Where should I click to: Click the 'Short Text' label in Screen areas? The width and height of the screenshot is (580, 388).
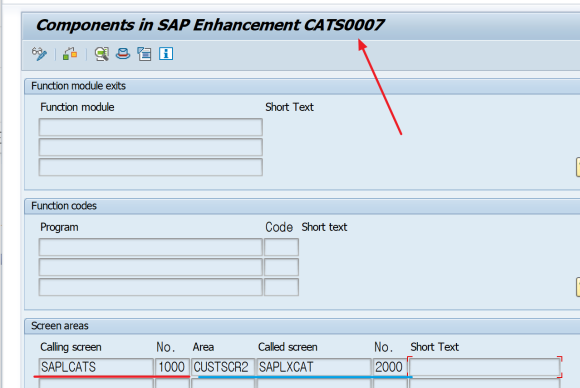coord(434,347)
